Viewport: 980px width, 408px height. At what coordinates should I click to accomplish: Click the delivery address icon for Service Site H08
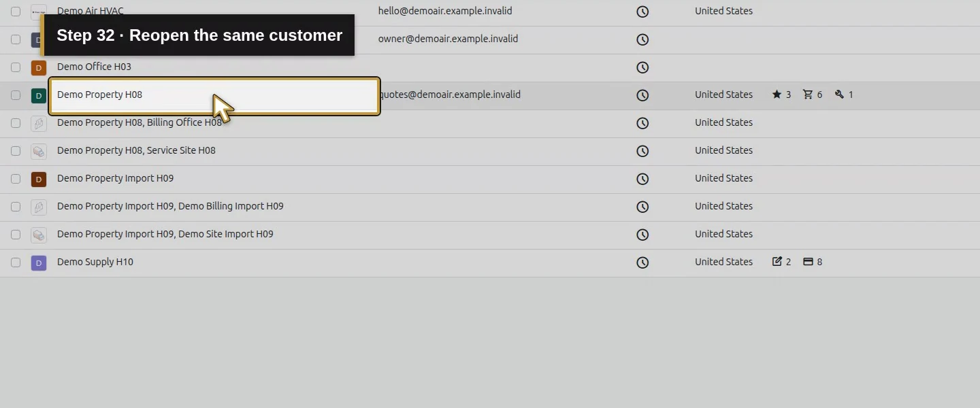click(39, 151)
